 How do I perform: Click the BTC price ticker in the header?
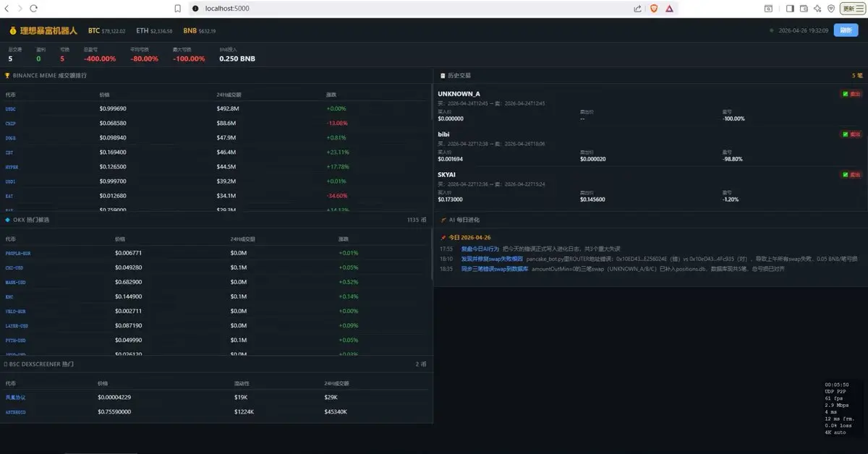pyautogui.click(x=107, y=31)
